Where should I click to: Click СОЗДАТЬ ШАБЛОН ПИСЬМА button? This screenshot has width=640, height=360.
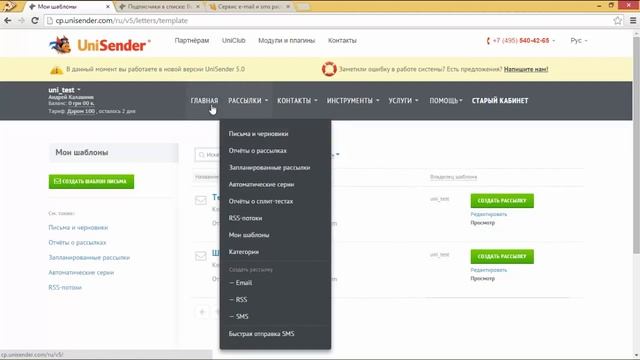click(91, 181)
